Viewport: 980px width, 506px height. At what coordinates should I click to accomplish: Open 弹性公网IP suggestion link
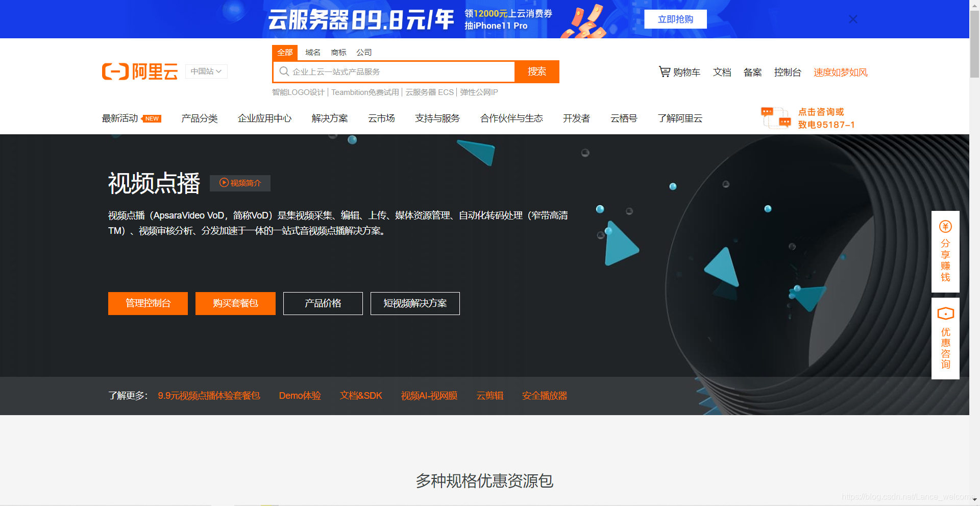coord(479,92)
